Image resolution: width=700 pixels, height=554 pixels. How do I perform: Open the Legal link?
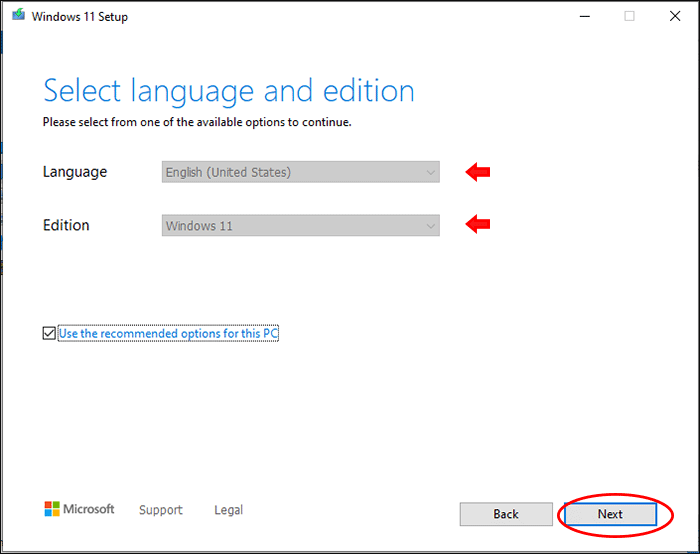[x=228, y=510]
